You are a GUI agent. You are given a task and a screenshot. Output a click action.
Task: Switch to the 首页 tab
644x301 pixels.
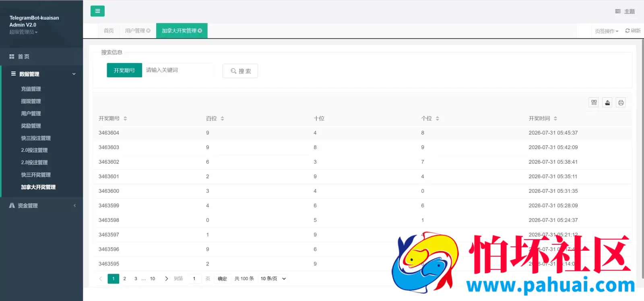[x=109, y=31]
